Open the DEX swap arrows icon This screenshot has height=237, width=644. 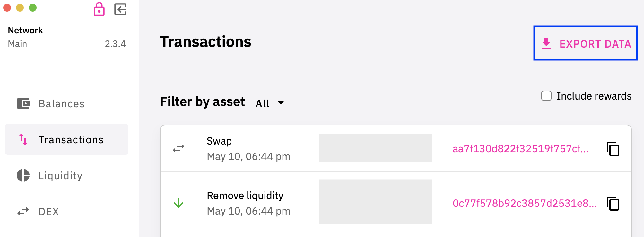point(23,211)
